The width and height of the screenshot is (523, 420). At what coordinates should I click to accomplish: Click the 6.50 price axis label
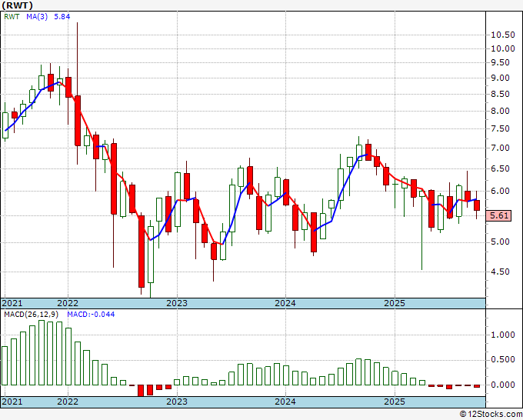tap(501, 168)
